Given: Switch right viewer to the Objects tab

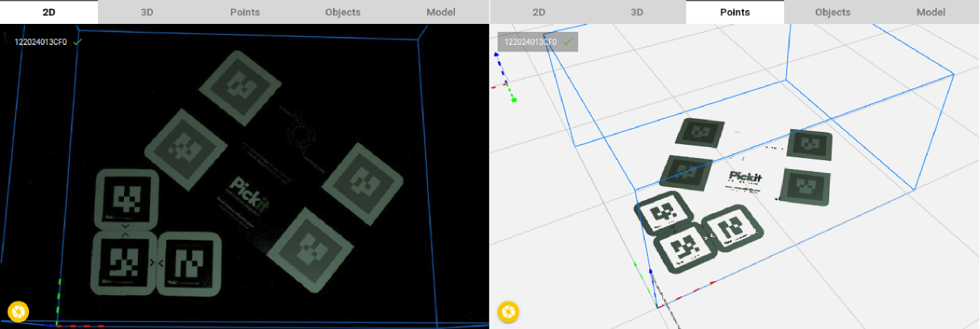Looking at the screenshot, I should click(x=832, y=12).
